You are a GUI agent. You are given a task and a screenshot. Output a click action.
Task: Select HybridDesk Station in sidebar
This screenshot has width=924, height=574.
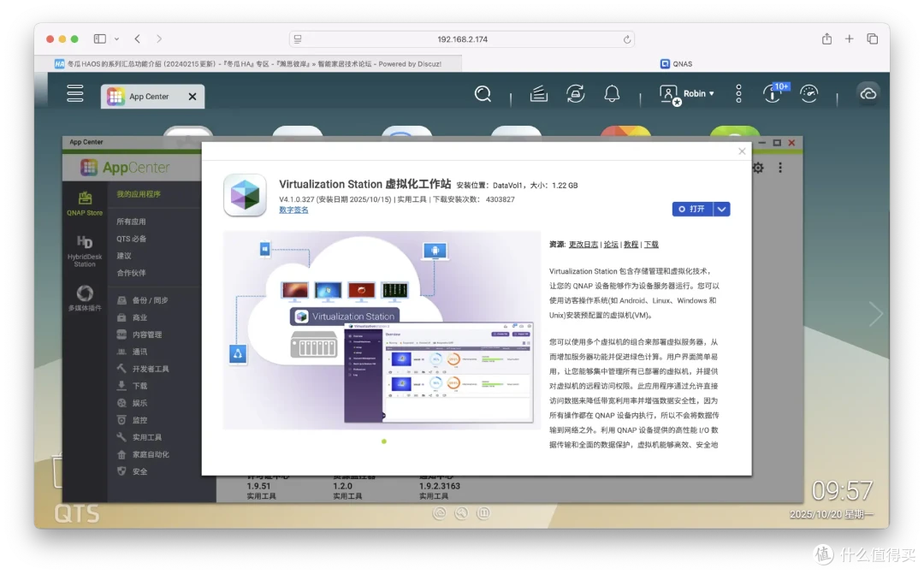(x=84, y=251)
